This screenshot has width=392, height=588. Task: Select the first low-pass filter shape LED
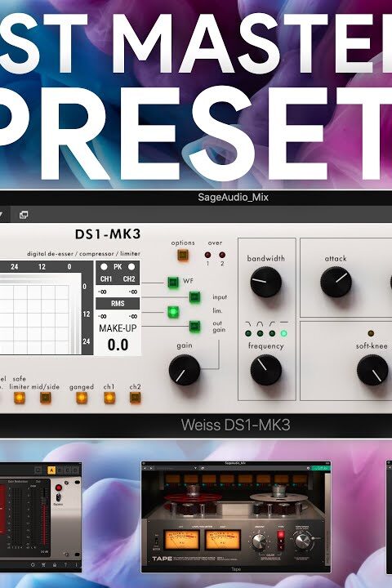248,333
